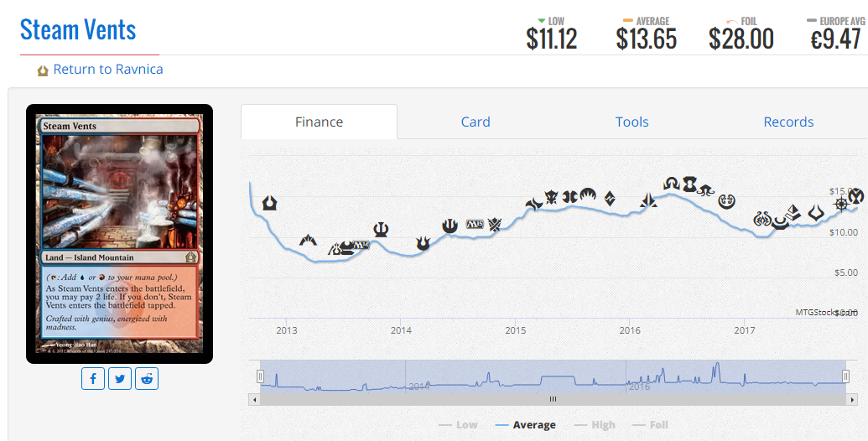Click the M14 core set marker on the chart
868x441 pixels.
tap(361, 245)
